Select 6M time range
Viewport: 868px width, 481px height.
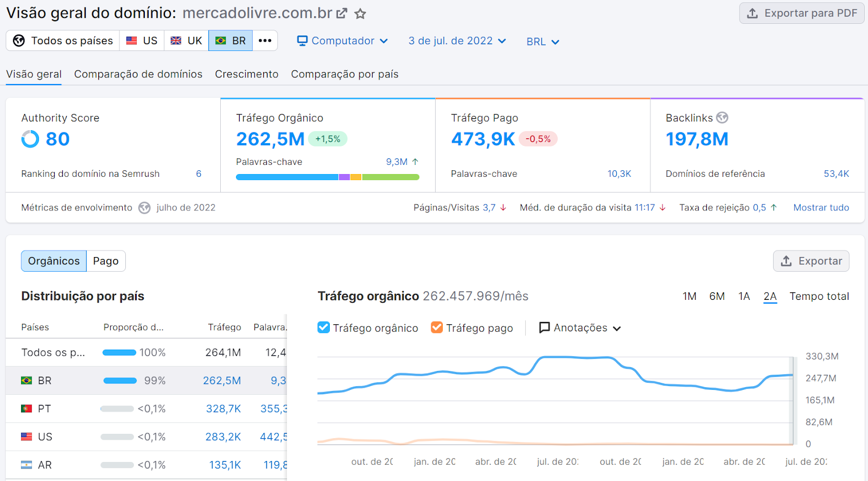coord(717,296)
